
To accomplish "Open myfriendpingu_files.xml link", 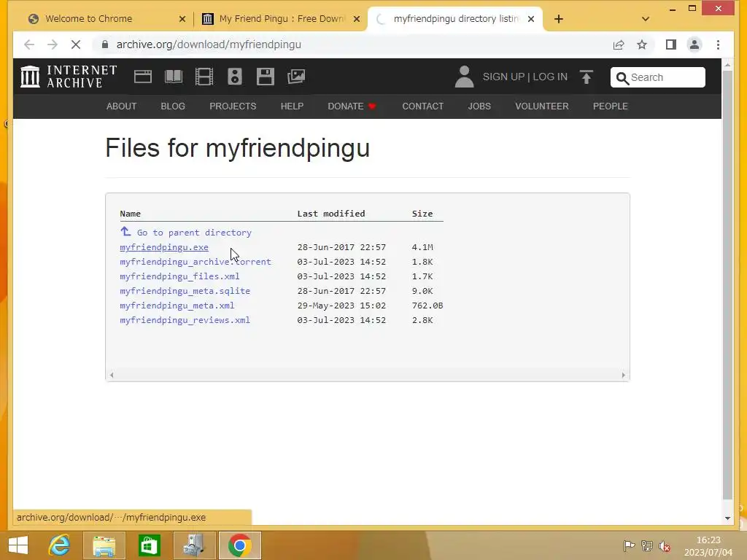I will [179, 276].
